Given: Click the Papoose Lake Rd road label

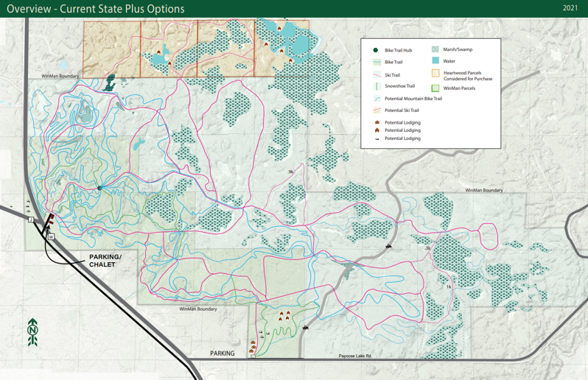Looking at the screenshot, I should (x=354, y=356).
